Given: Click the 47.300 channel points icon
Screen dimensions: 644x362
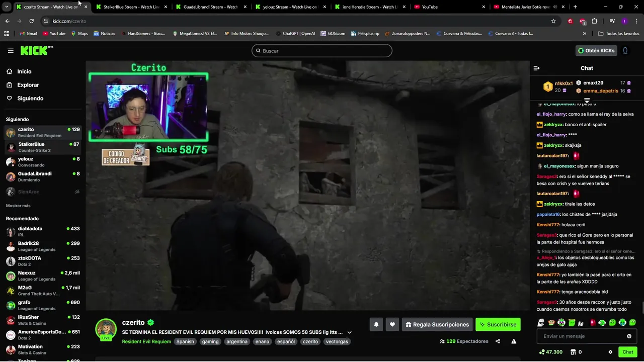Looking at the screenshot, I should pyautogui.click(x=541, y=352).
